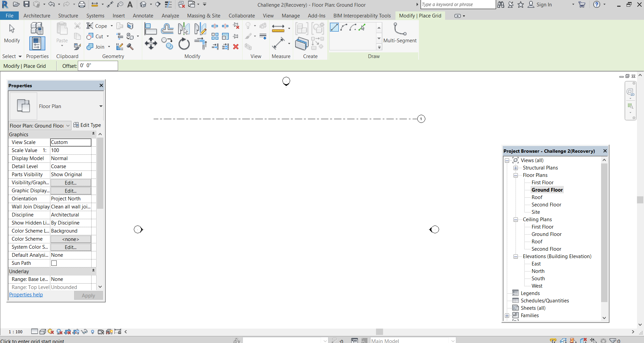Click the Offset input field

pos(98,66)
